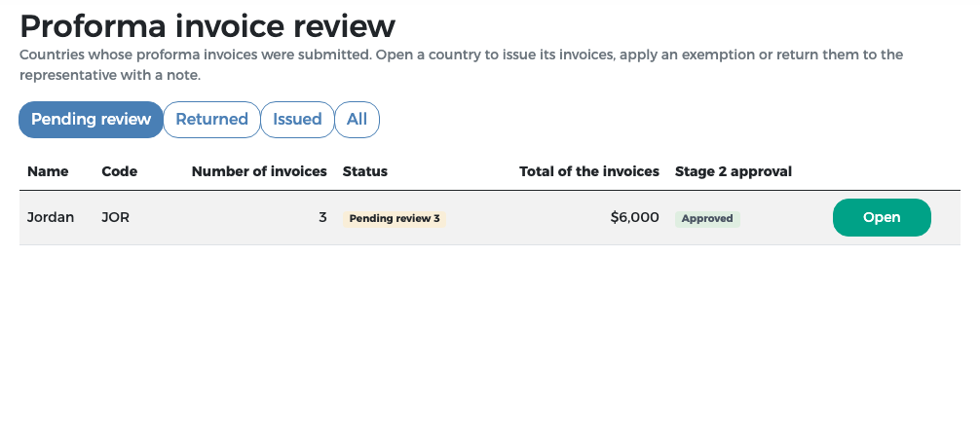Switch to the Returned tab
This screenshot has height=440, width=980.
(x=211, y=119)
